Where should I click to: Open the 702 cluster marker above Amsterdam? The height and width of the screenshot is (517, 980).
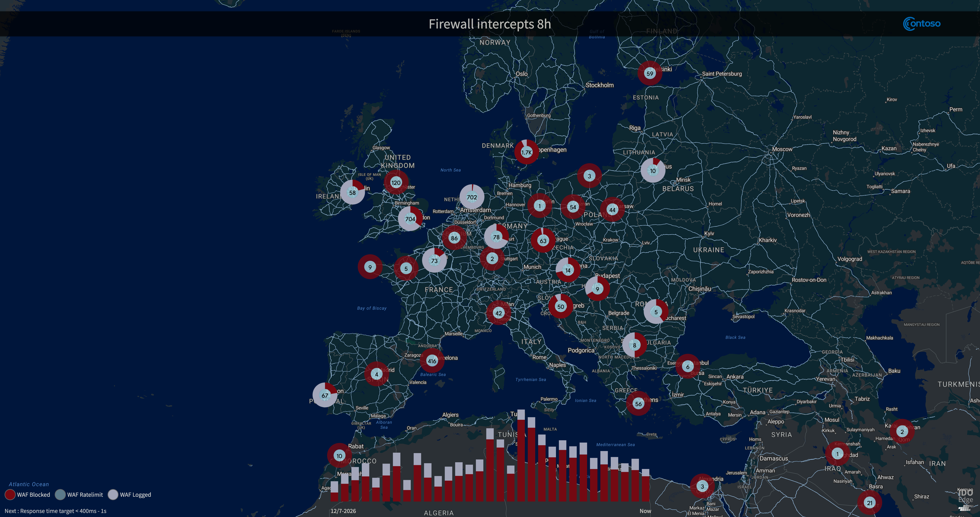pyautogui.click(x=472, y=197)
